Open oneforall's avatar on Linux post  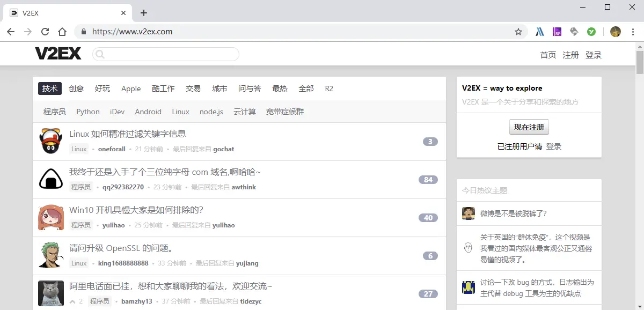(x=51, y=141)
